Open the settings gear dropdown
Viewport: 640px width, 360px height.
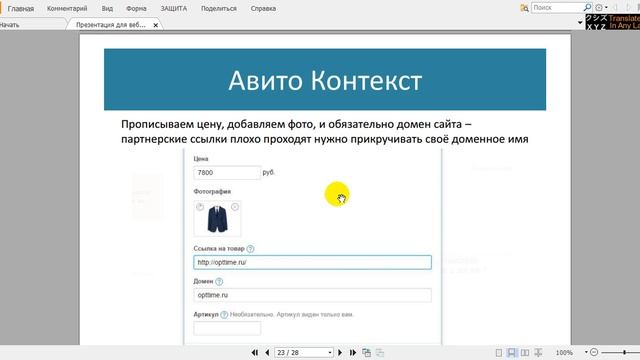(601, 8)
